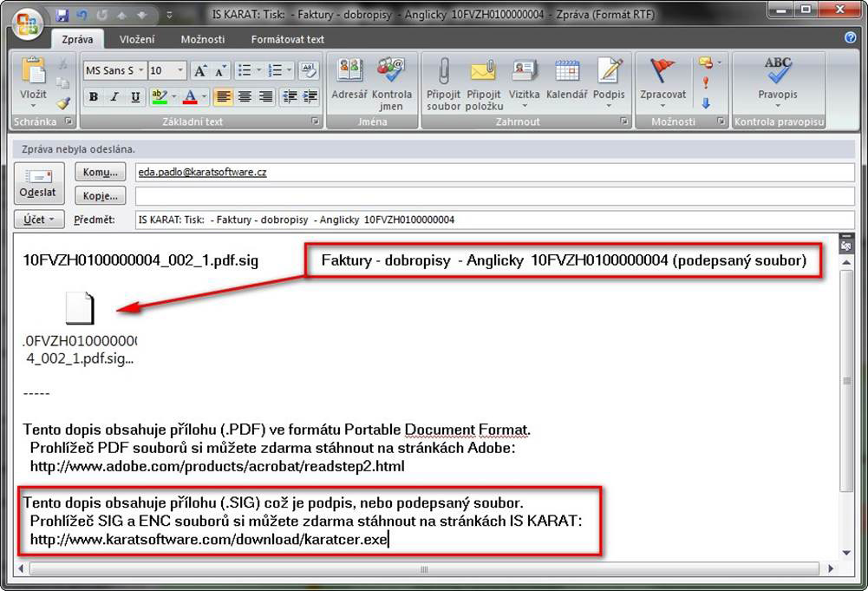Click the Office button orb

[x=29, y=24]
